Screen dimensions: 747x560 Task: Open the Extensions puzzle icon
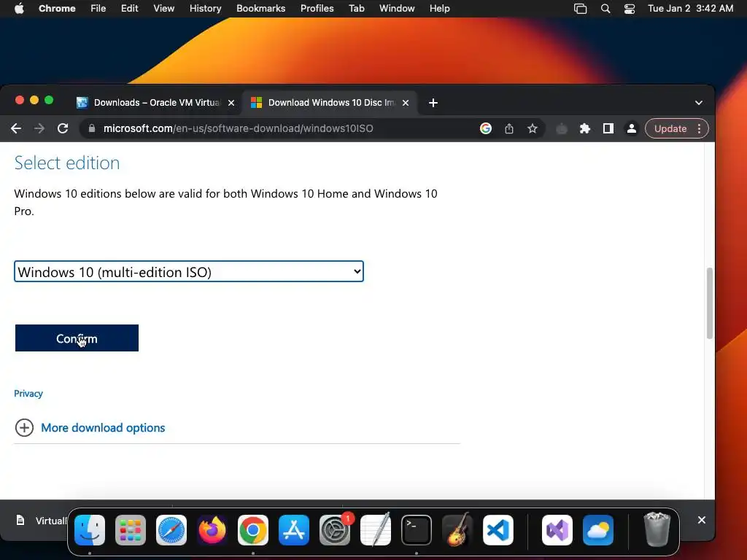coord(584,128)
